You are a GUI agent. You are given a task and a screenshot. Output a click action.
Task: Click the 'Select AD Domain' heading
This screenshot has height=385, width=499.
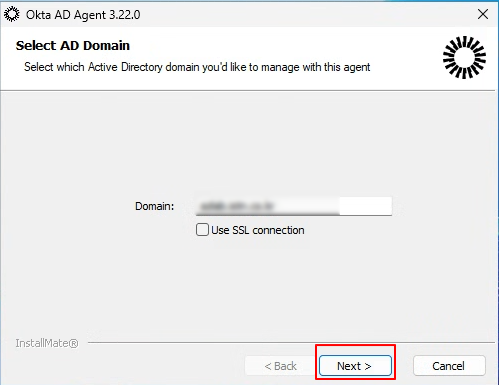(73, 46)
